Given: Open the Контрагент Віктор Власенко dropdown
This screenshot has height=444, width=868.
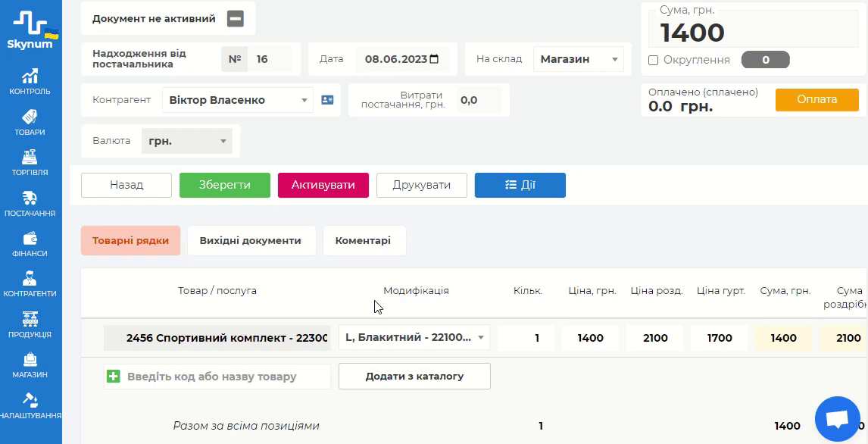Looking at the screenshot, I should point(237,100).
